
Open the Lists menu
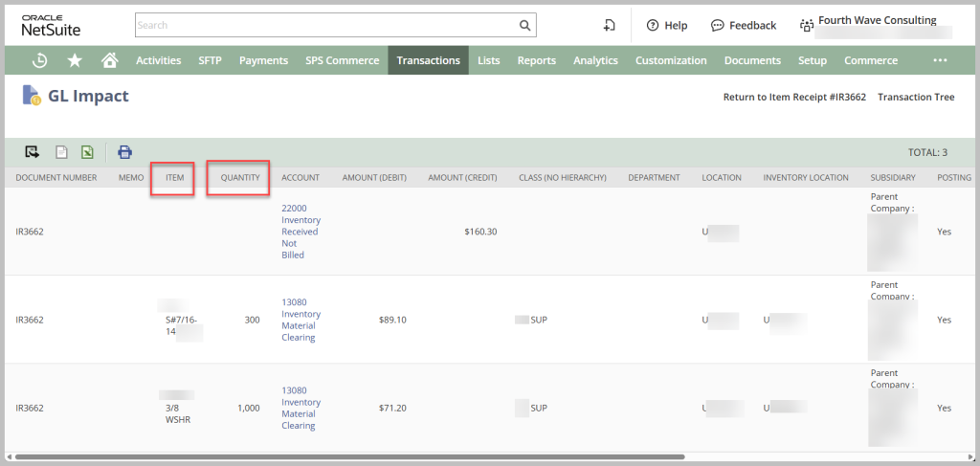pyautogui.click(x=489, y=60)
